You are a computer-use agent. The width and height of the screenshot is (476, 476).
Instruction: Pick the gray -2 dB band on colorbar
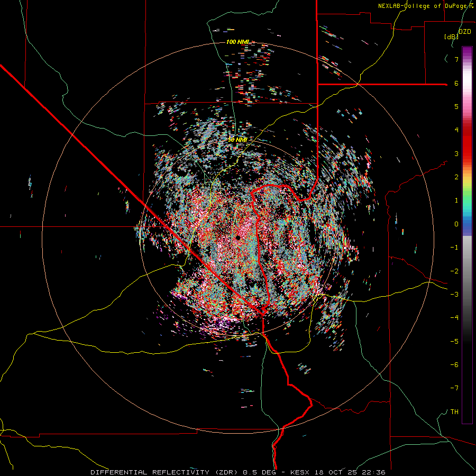click(x=467, y=271)
